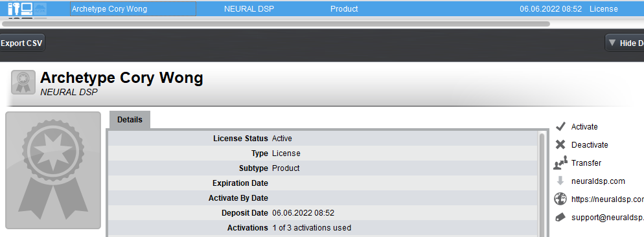Image resolution: width=644 pixels, height=237 pixels.
Task: Click the Product subtype cell in the list row
Action: tap(344, 8)
